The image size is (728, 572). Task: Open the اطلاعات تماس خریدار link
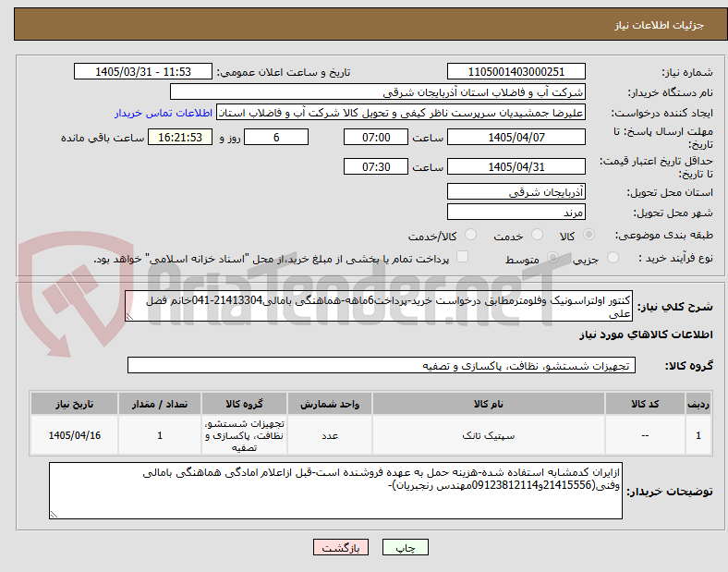point(164,113)
